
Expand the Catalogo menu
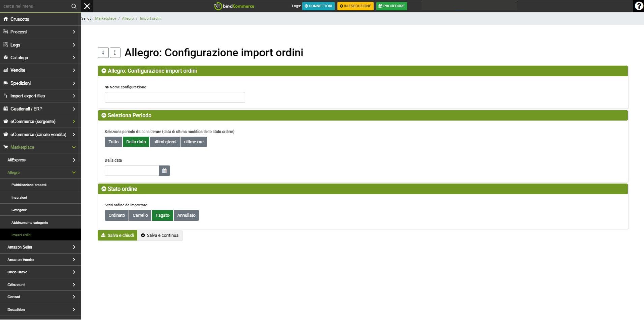[x=40, y=58]
